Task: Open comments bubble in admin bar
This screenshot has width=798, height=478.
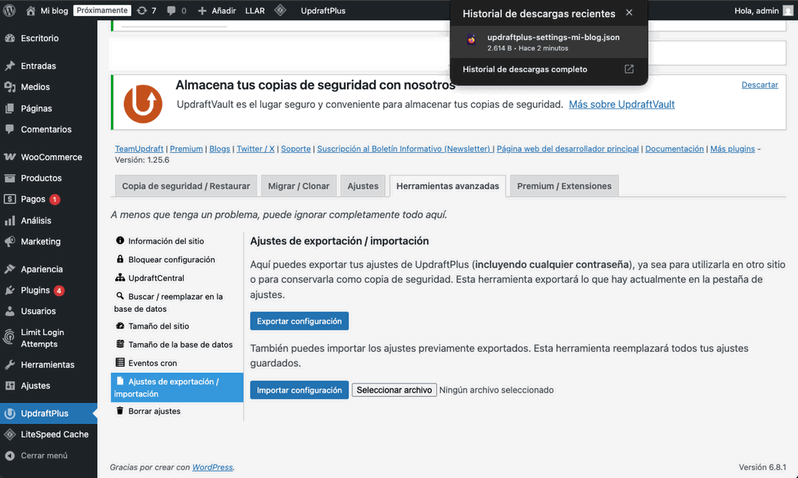Action: click(x=177, y=10)
